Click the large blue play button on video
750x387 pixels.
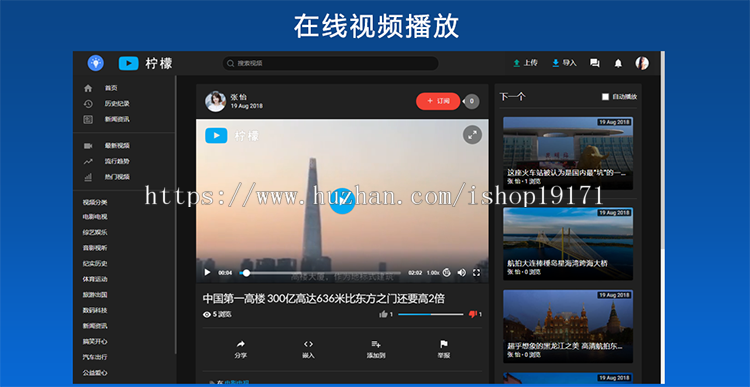(x=342, y=201)
